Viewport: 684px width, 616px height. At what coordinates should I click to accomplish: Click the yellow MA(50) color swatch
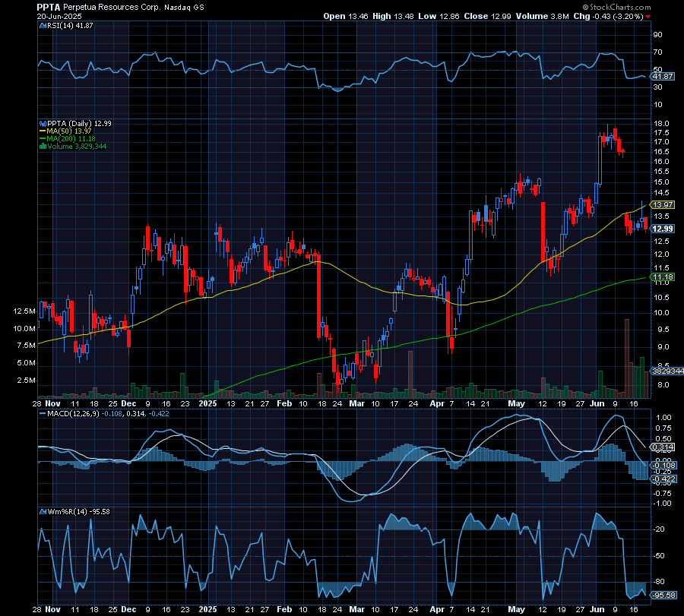[x=42, y=130]
